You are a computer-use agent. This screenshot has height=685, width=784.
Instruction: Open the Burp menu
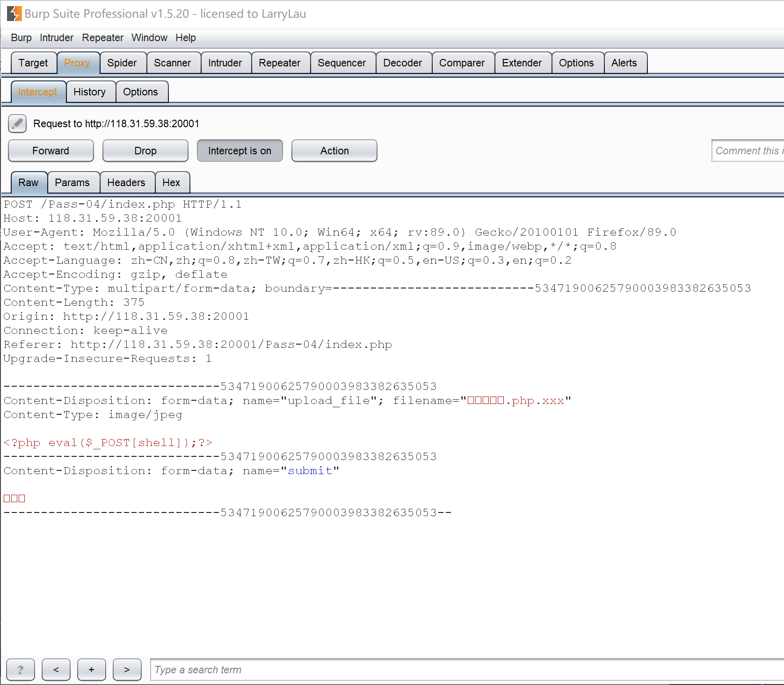click(x=22, y=37)
